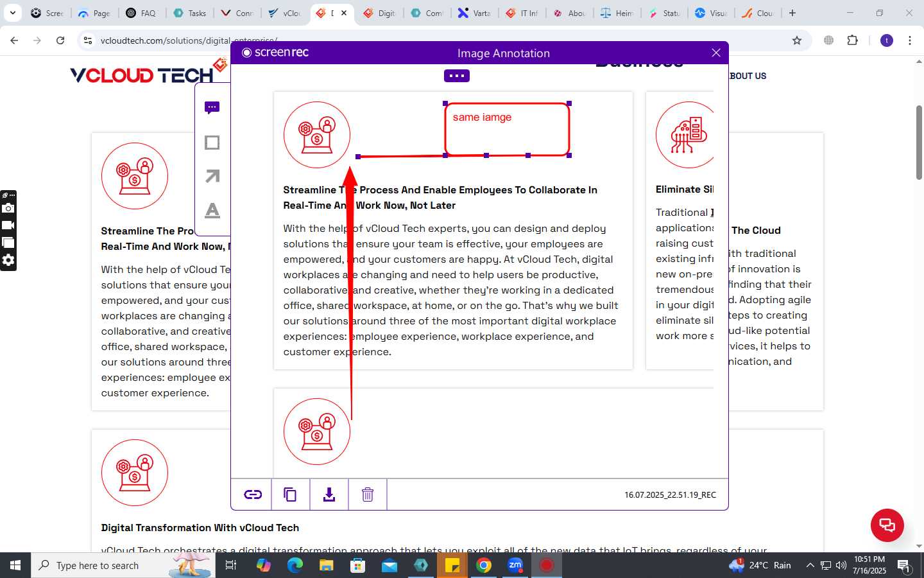This screenshot has width=924, height=578.
Task: Delete the screenshot with trash icon
Action: [x=368, y=495]
